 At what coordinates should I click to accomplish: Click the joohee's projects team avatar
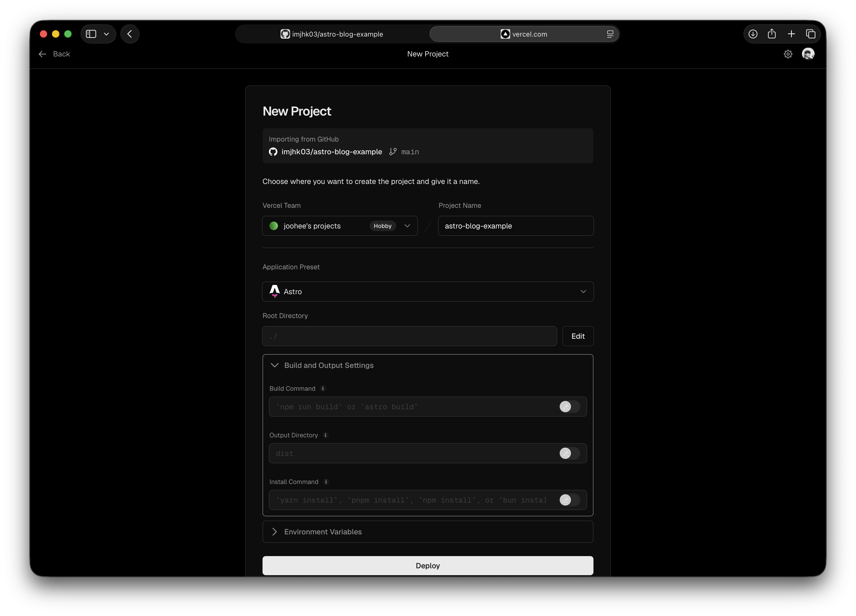pos(274,226)
